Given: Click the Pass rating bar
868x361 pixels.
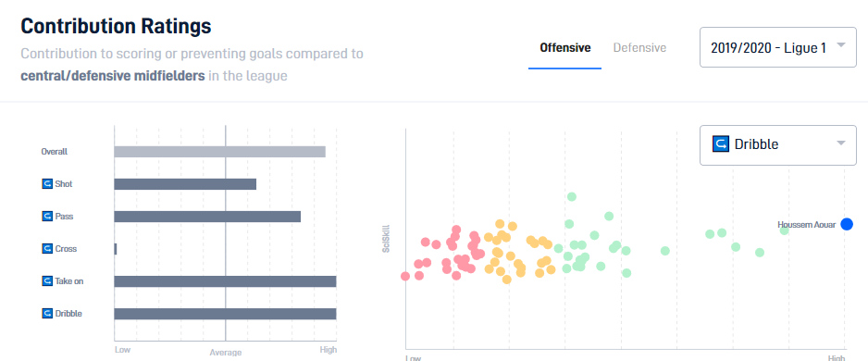Looking at the screenshot, I should click(x=207, y=217).
